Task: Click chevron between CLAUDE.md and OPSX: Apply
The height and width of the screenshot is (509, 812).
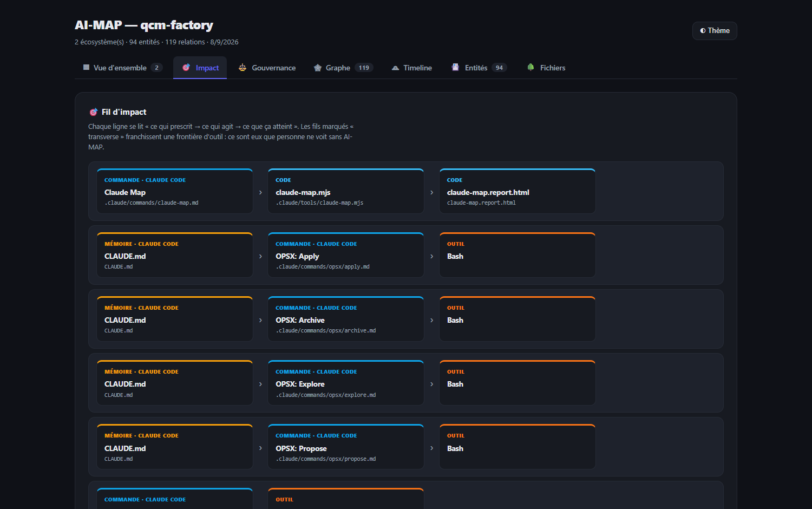Action: [260, 256]
